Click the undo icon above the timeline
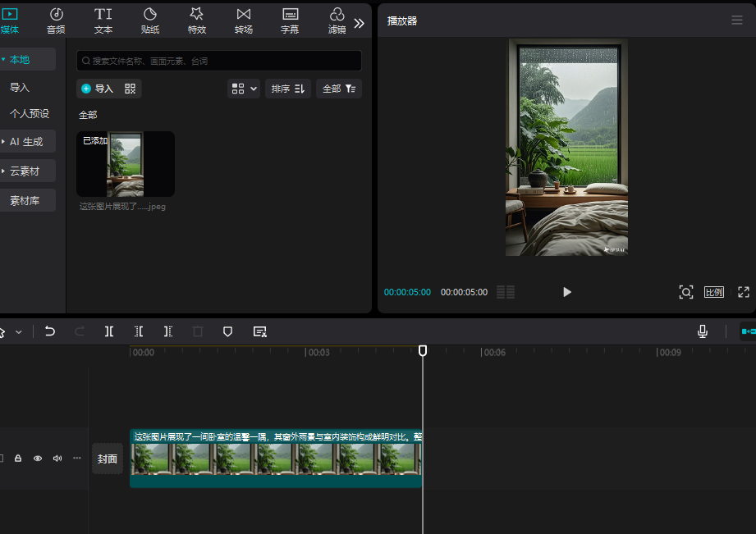 (x=49, y=331)
